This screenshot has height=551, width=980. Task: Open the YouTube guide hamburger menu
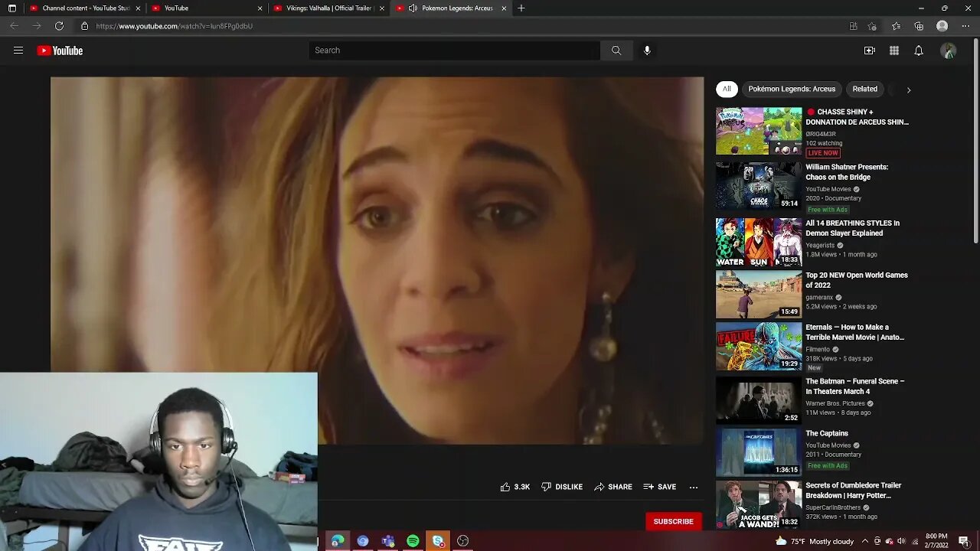coord(18,51)
